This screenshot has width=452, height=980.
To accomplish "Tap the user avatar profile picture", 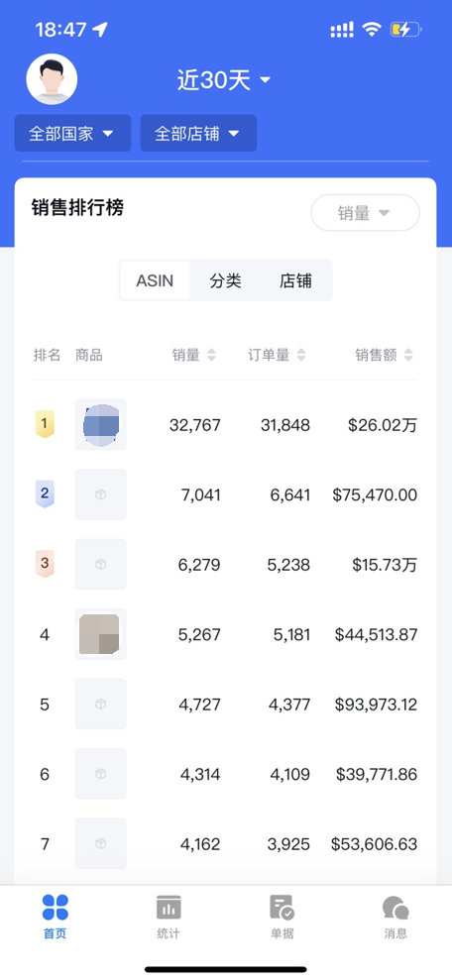I will pyautogui.click(x=52, y=79).
